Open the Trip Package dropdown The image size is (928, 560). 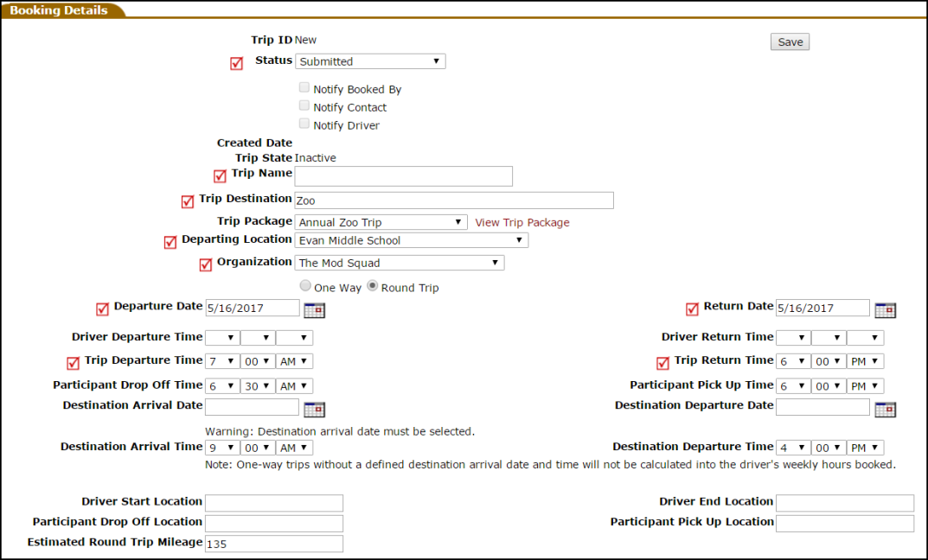(x=381, y=222)
